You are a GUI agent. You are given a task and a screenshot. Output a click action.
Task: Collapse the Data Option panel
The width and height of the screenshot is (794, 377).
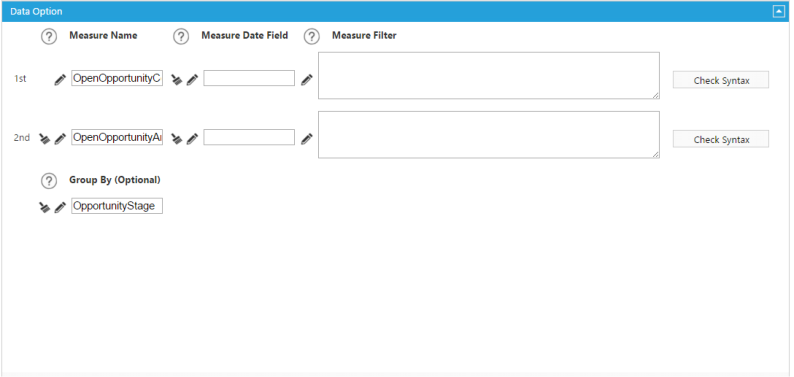tap(779, 11)
